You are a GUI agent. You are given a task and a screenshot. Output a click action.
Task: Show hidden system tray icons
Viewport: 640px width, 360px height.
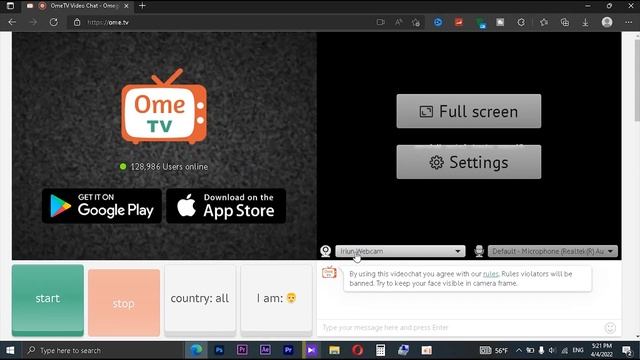tap(518, 350)
